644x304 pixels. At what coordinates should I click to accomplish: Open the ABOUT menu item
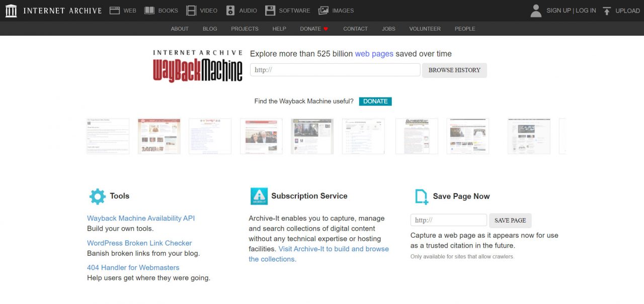click(x=180, y=29)
